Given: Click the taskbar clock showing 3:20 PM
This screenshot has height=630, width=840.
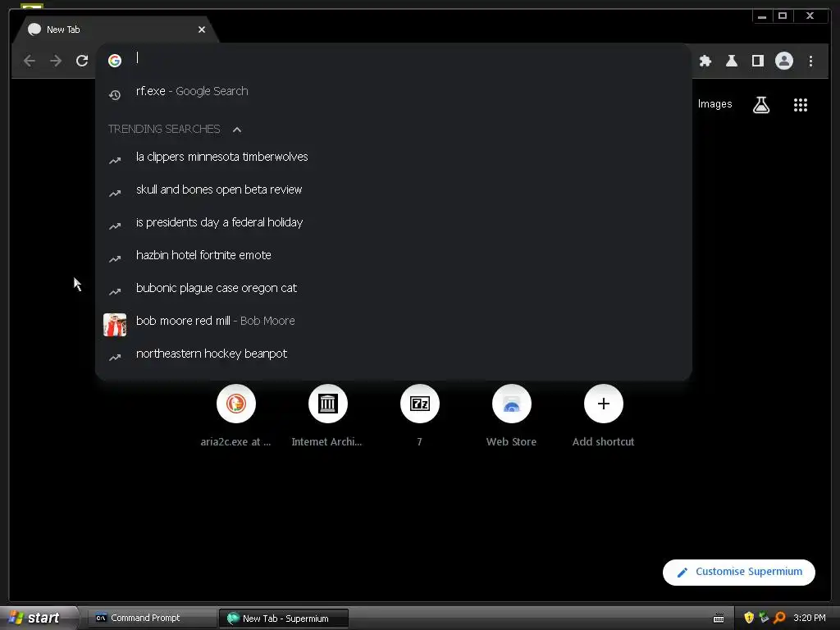Looking at the screenshot, I should coord(809,618).
